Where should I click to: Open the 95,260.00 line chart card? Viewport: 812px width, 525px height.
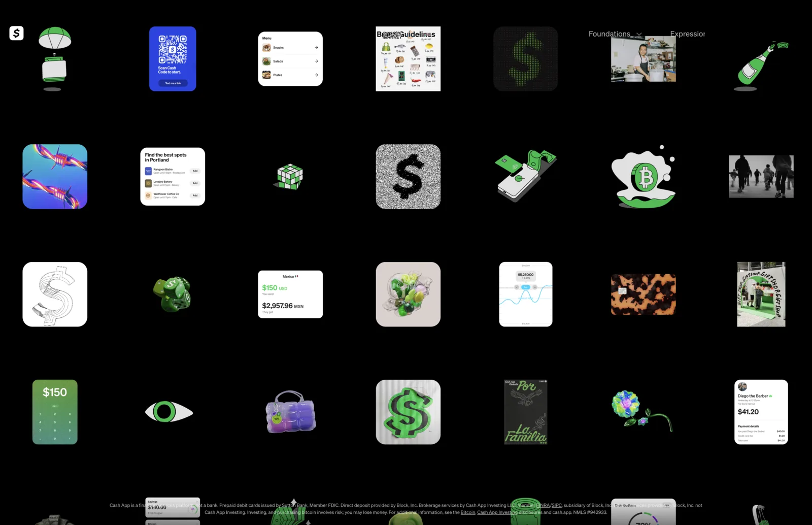click(x=526, y=294)
